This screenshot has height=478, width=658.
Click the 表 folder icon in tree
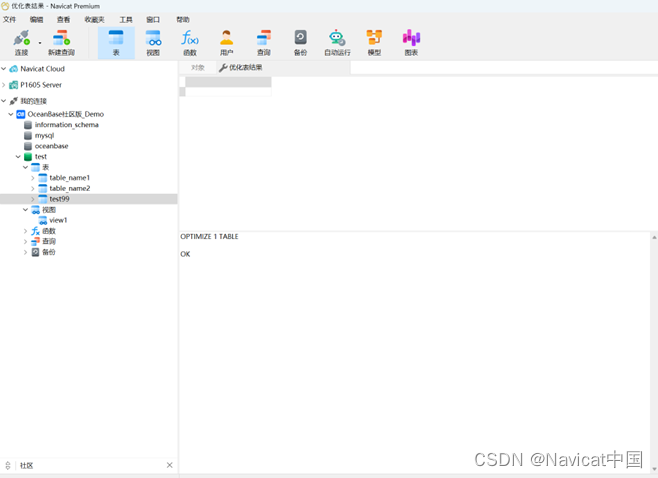[35, 167]
